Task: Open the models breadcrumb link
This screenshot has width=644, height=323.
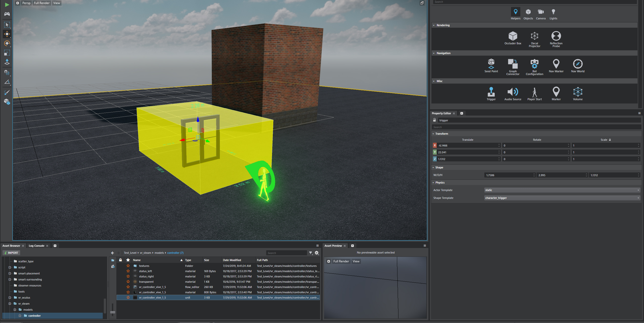Action: point(159,253)
